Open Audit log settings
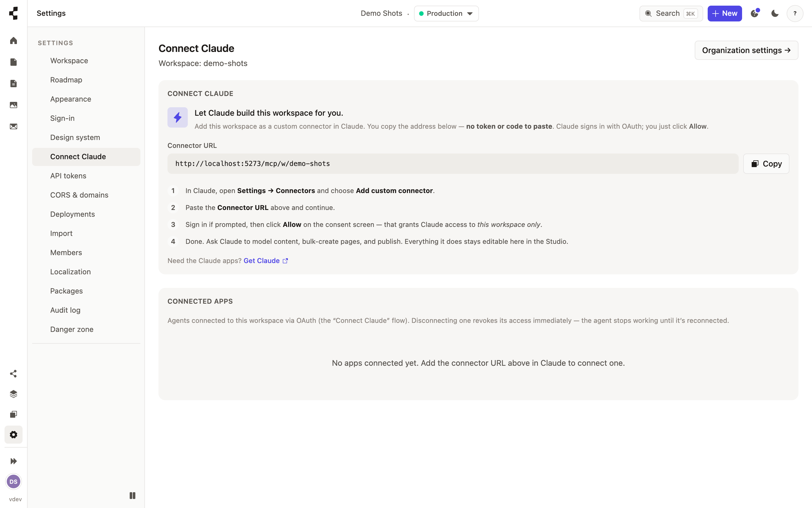The height and width of the screenshot is (508, 812). click(x=86, y=310)
